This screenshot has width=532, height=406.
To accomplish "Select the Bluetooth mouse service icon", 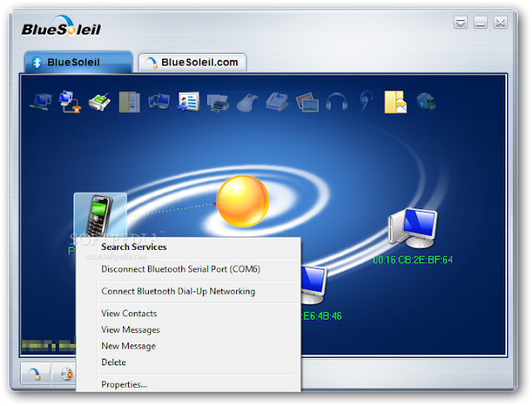I will (248, 102).
